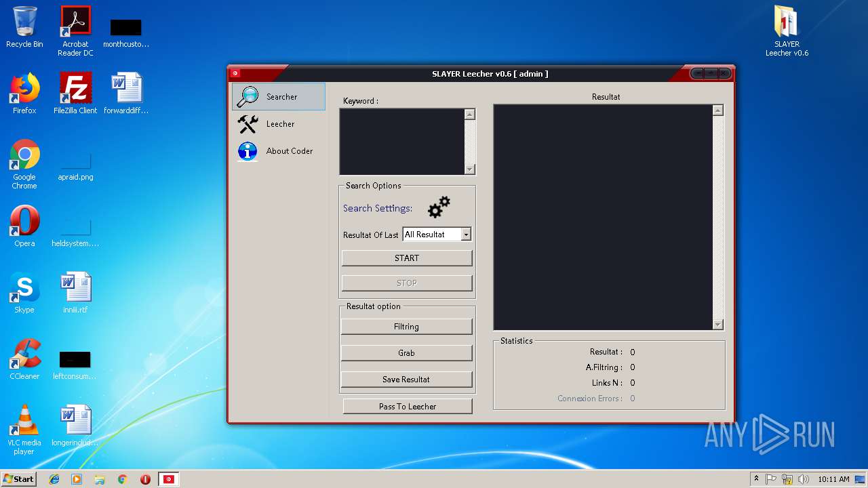
Task: Click into the Keyword text box
Action: 402,142
